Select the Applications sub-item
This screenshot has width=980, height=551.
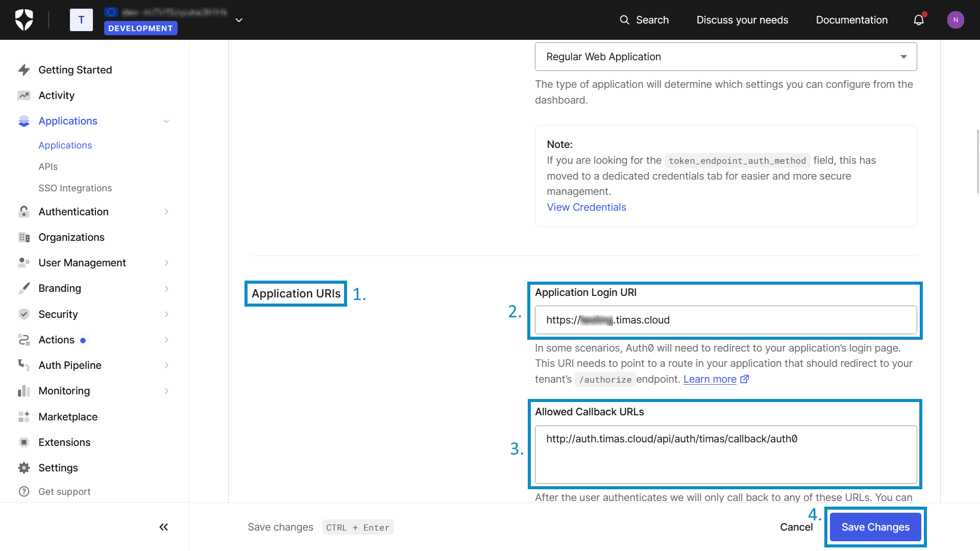click(65, 145)
